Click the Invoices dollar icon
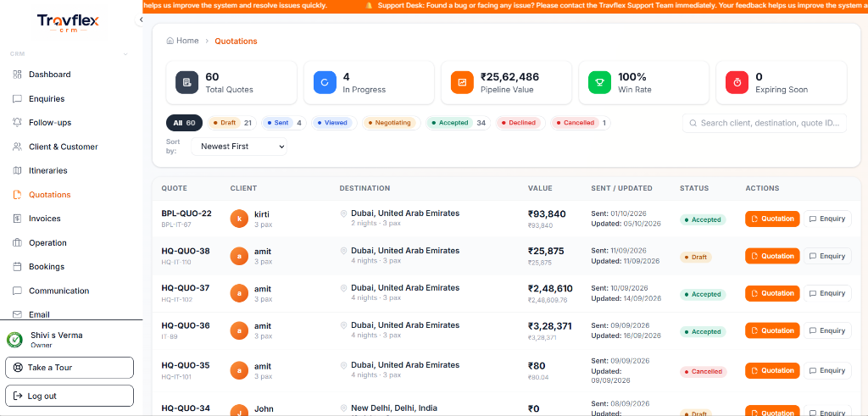868x416 pixels. tap(17, 219)
